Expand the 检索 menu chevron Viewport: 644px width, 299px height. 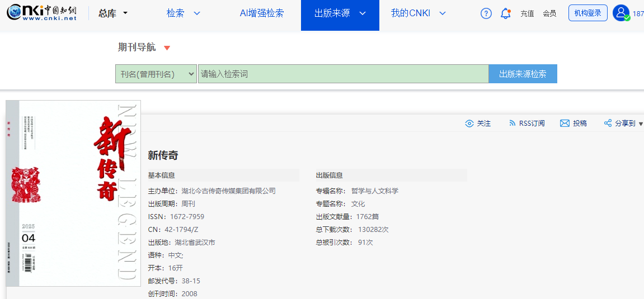tap(197, 13)
